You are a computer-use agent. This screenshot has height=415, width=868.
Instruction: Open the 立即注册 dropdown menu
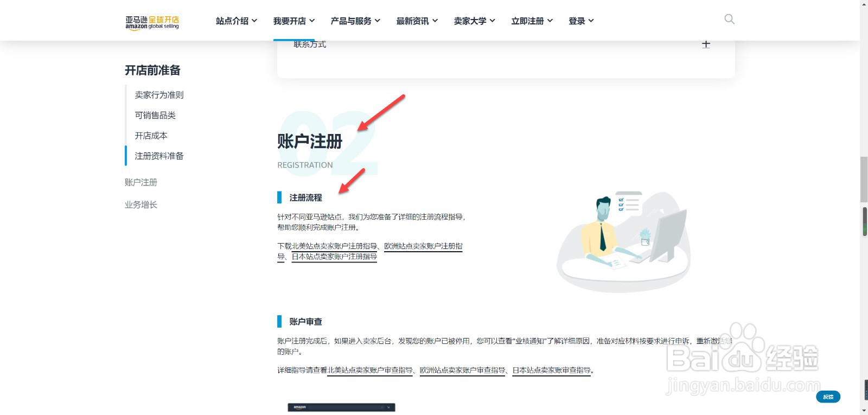click(x=532, y=21)
